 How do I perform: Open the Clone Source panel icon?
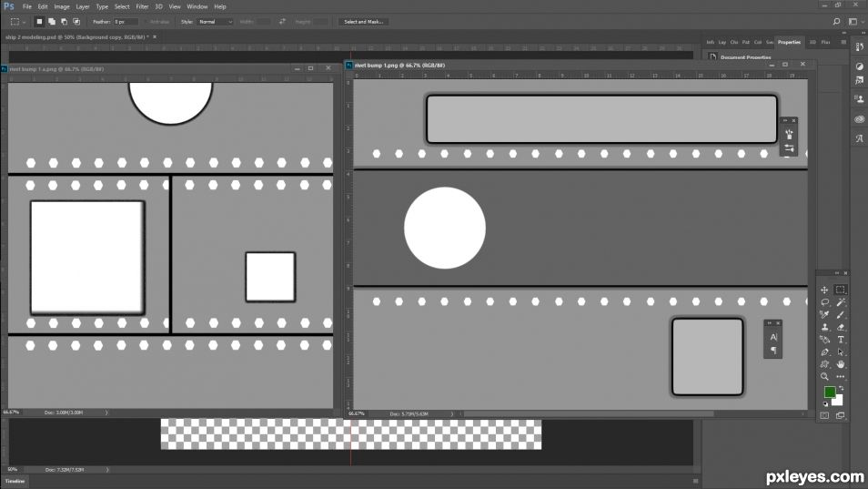coord(859,99)
